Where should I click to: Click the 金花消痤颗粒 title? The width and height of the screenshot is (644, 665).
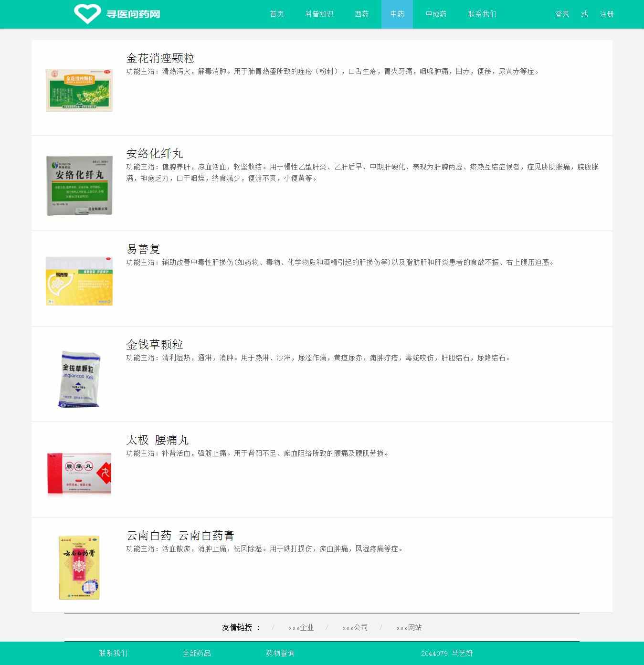160,58
